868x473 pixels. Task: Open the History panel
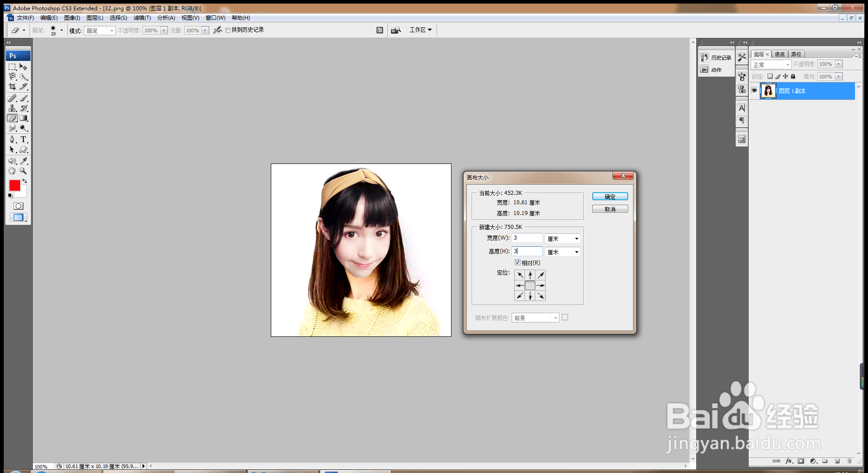click(x=716, y=58)
